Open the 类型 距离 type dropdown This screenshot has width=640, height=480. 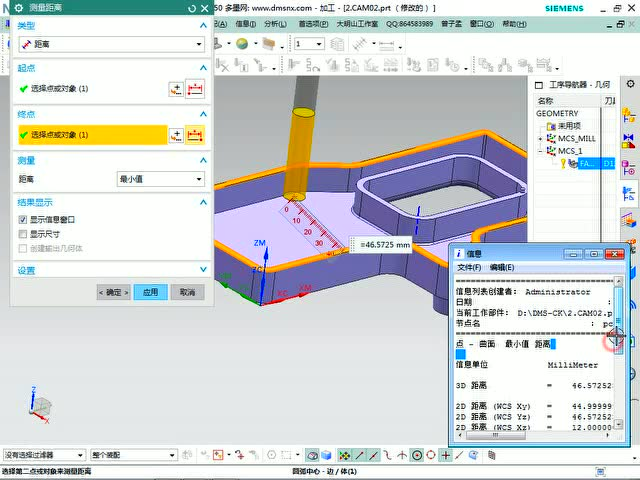click(111, 44)
